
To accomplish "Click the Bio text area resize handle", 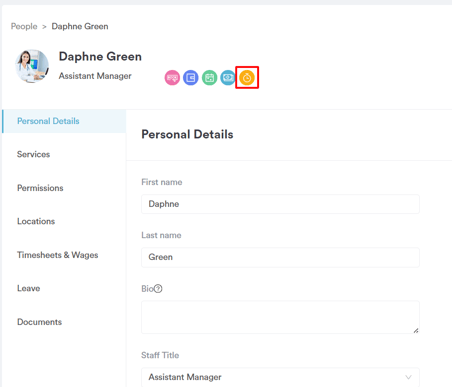I will pyautogui.click(x=416, y=330).
